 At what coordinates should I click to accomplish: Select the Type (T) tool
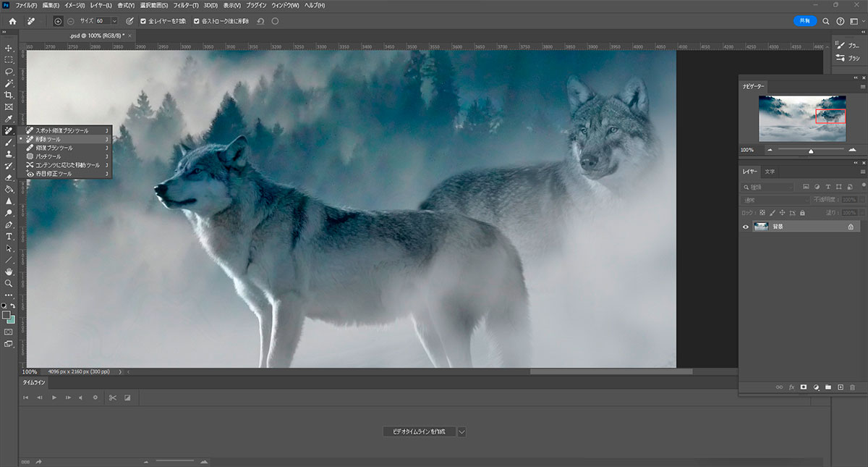point(9,237)
